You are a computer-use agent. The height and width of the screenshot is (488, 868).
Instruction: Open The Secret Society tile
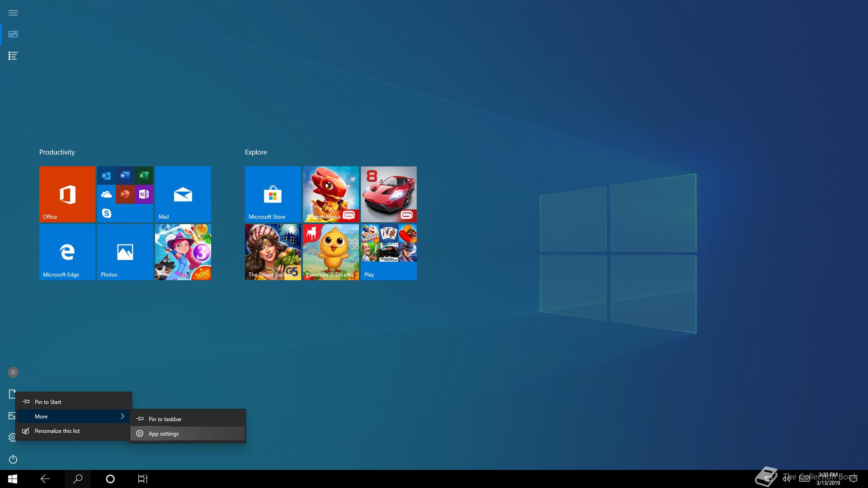(x=273, y=252)
